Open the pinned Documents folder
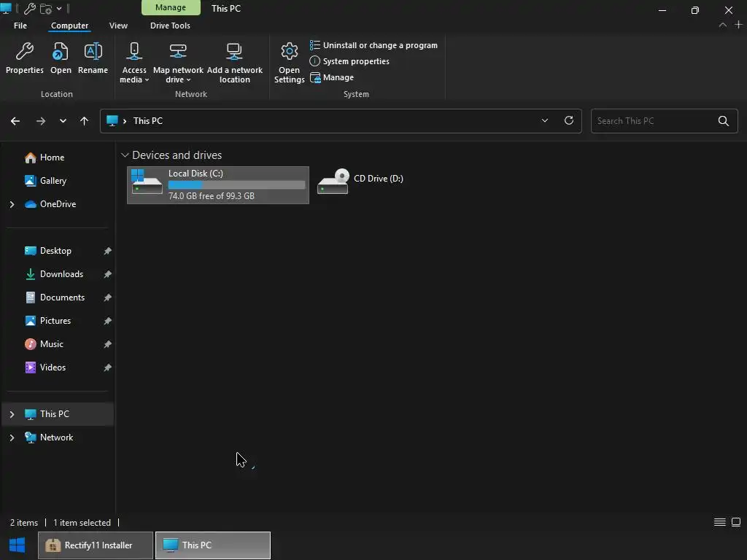 pos(62,297)
